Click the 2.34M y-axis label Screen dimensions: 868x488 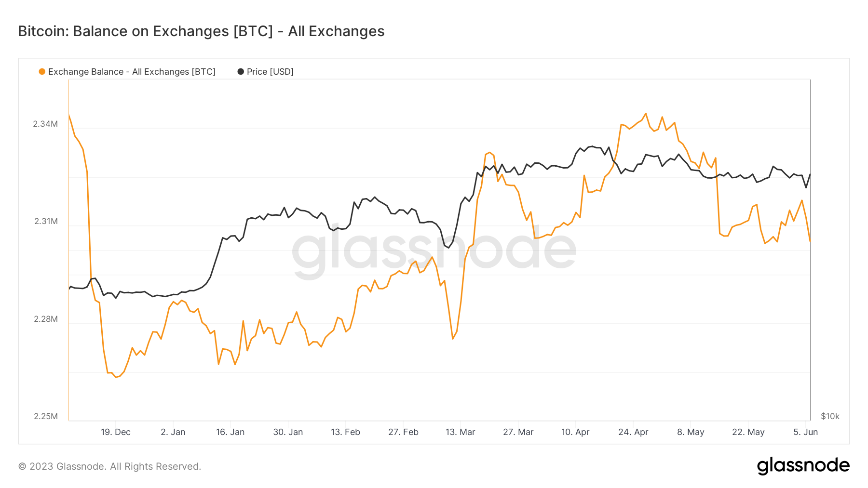click(45, 124)
